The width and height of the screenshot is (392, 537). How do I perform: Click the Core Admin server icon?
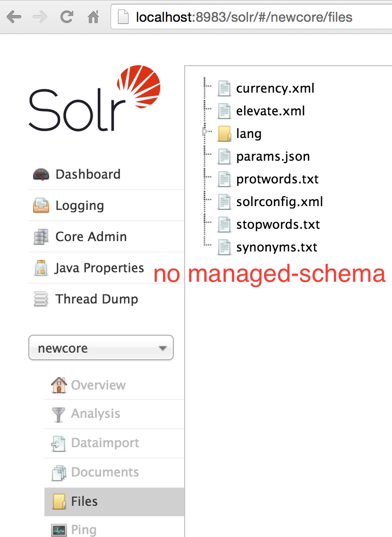pos(41,237)
